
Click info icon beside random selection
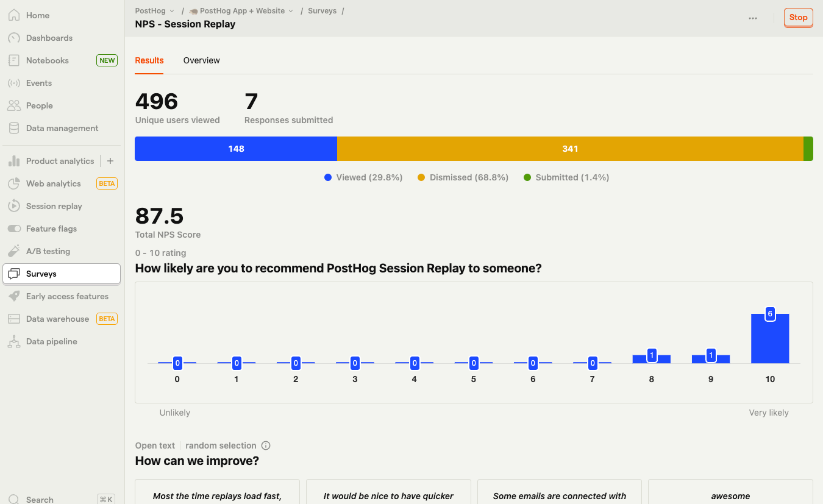coord(266,445)
